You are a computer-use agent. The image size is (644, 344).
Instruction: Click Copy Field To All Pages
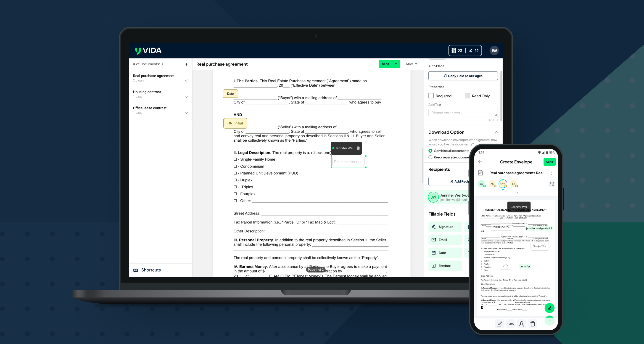[463, 76]
